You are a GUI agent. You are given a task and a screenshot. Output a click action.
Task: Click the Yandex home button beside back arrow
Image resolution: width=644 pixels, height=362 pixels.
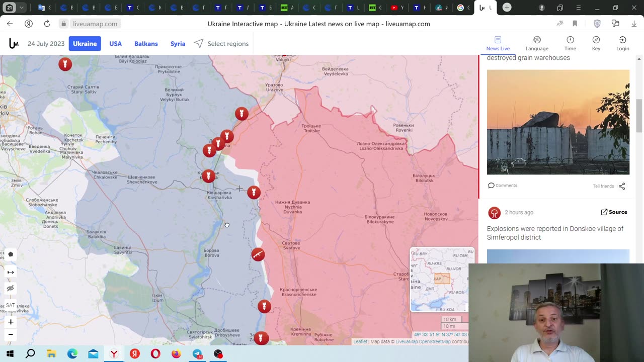click(29, 24)
